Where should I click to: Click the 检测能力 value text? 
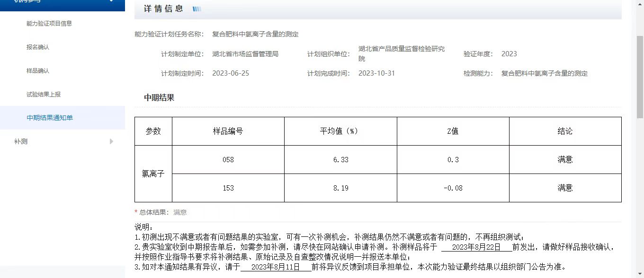[x=545, y=73]
